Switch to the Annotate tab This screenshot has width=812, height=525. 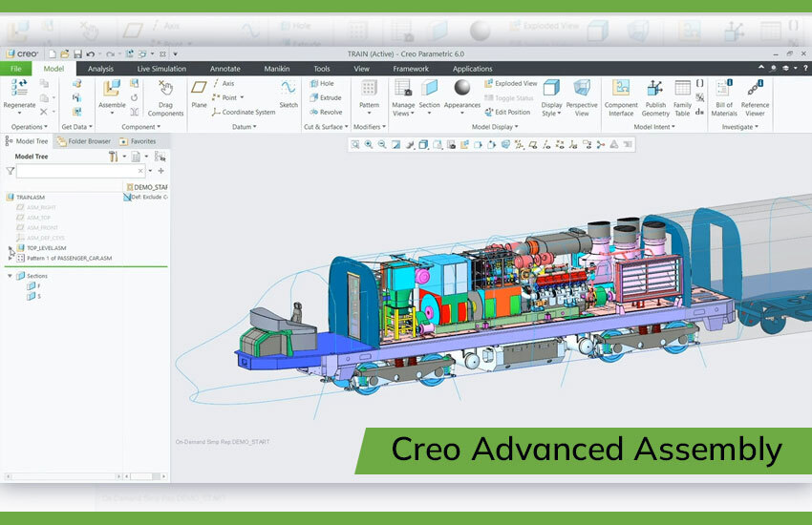pyautogui.click(x=224, y=69)
